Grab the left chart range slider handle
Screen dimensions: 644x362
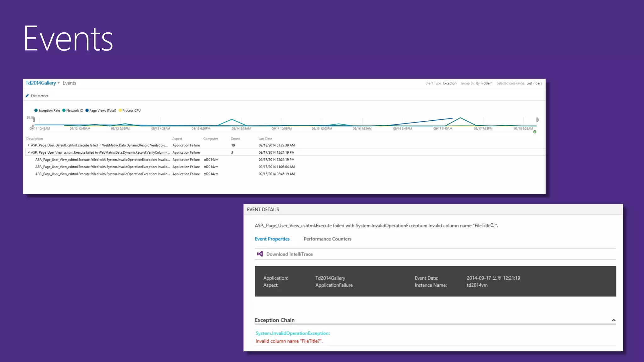[34, 120]
